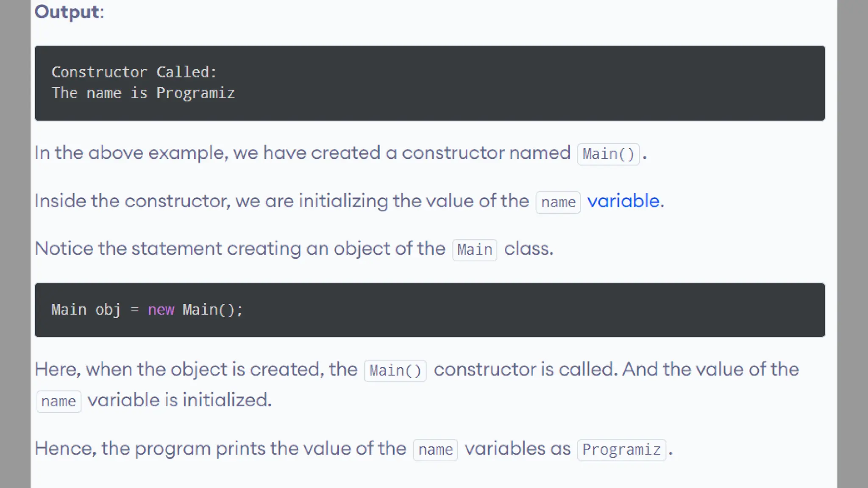Click 'Main obj' text in the code block

coord(86,310)
